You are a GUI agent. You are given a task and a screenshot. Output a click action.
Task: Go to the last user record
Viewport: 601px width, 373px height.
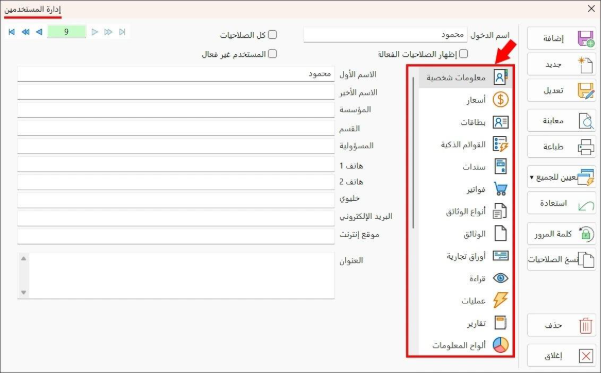coord(122,32)
